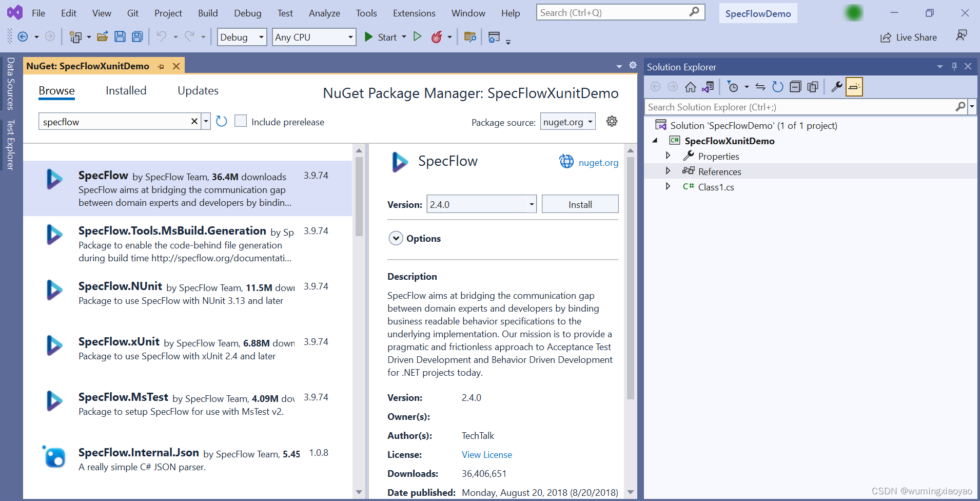Open the Build menu
The image size is (980, 501).
tap(208, 13)
